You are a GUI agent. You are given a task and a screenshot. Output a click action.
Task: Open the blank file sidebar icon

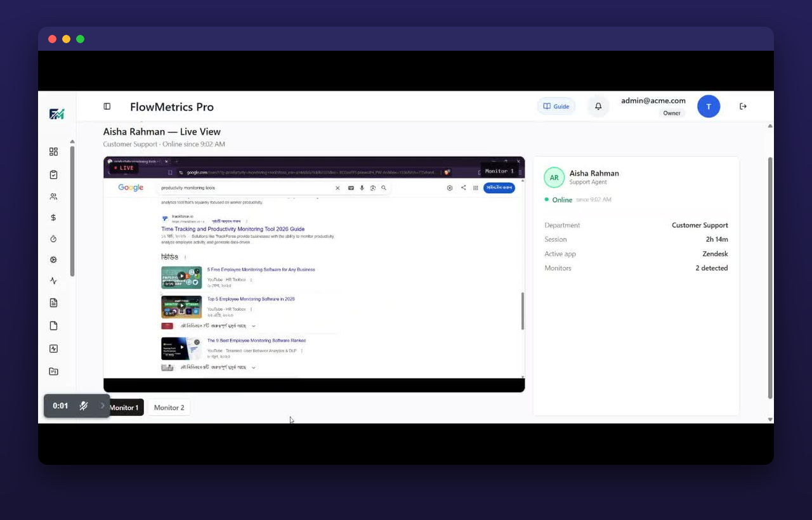click(x=53, y=325)
